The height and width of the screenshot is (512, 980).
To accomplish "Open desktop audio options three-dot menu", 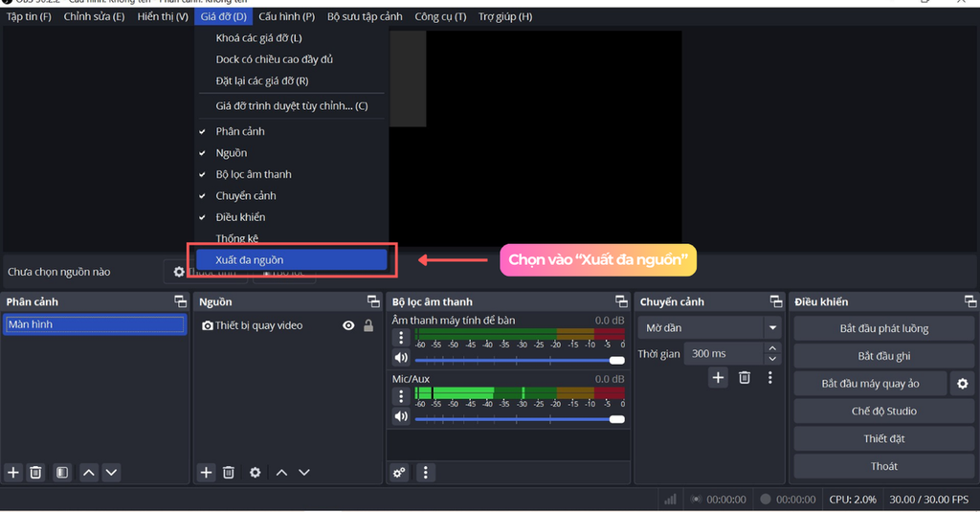I will pyautogui.click(x=401, y=338).
